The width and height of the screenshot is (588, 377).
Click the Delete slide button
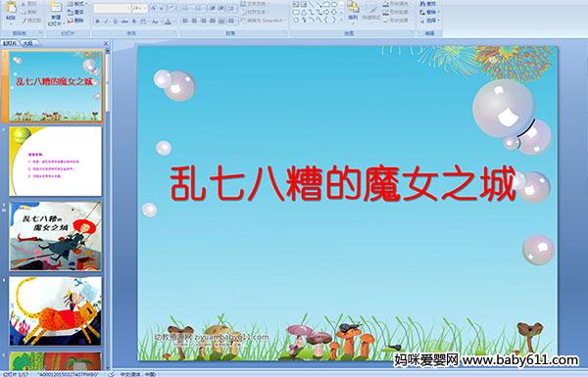(75, 21)
